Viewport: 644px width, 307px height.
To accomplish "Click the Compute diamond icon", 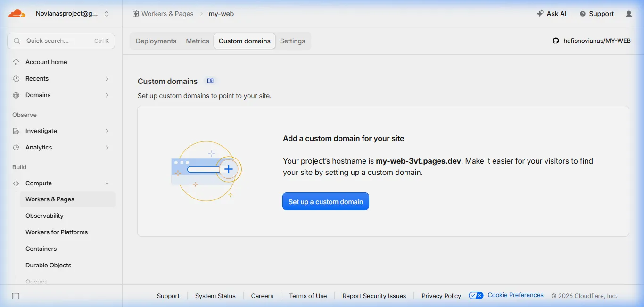I will click(x=16, y=183).
